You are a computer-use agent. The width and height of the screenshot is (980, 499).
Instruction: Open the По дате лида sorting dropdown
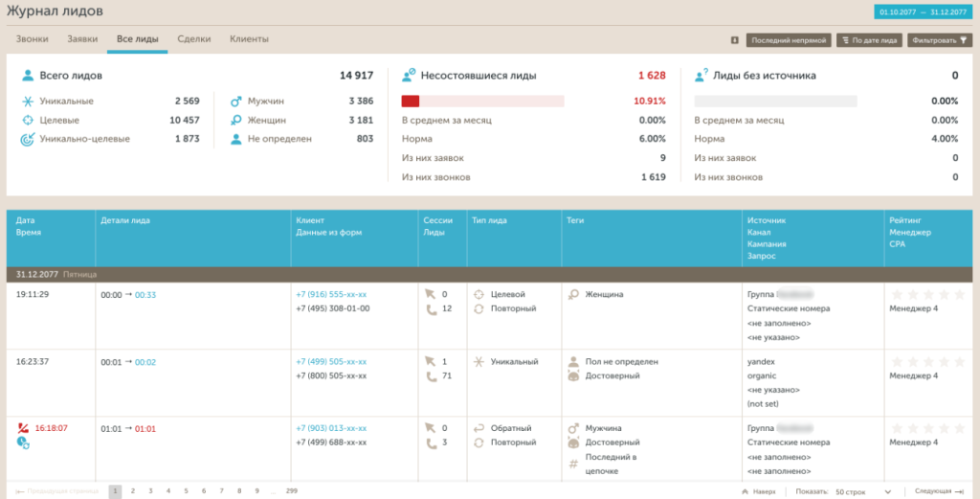869,40
